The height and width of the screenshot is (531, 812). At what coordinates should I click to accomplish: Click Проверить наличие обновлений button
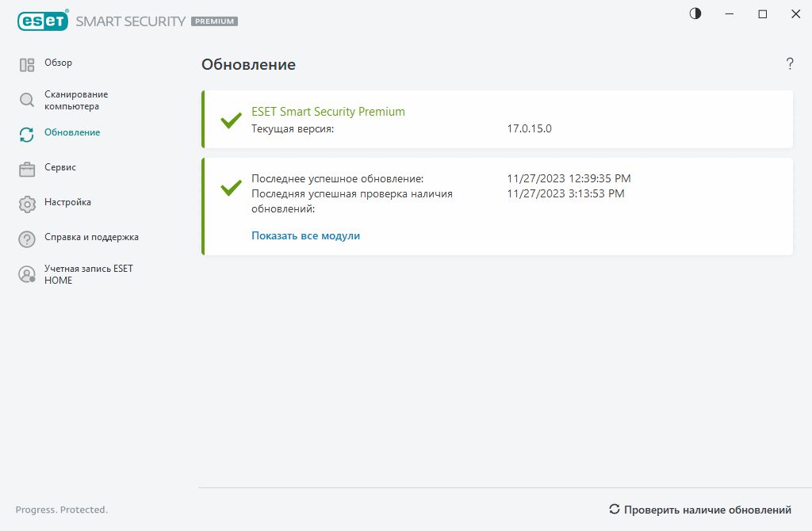point(699,510)
